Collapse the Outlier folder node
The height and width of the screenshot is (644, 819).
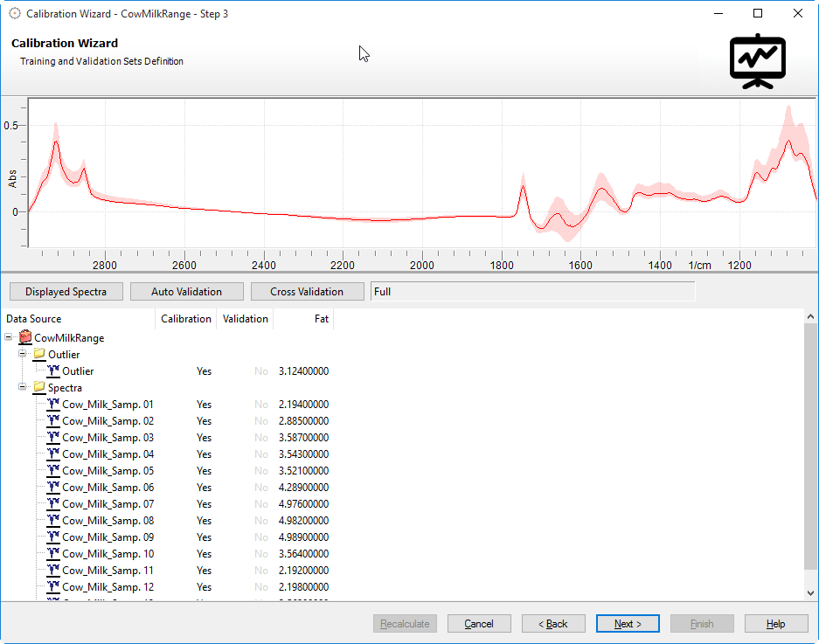tap(23, 354)
